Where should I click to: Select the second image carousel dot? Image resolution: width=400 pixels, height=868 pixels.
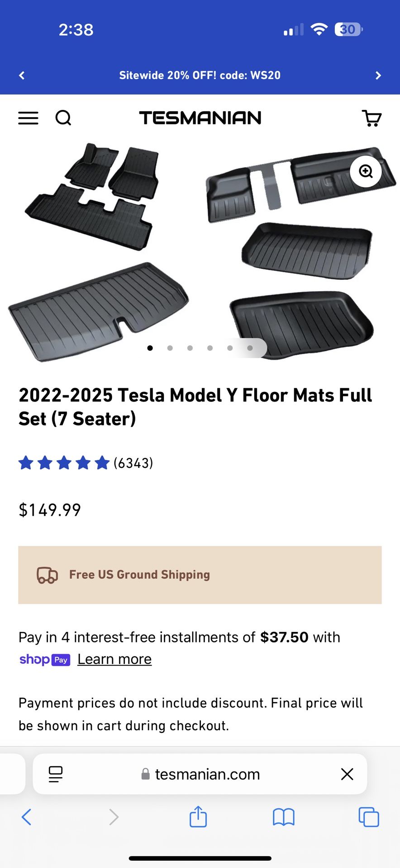click(x=170, y=348)
